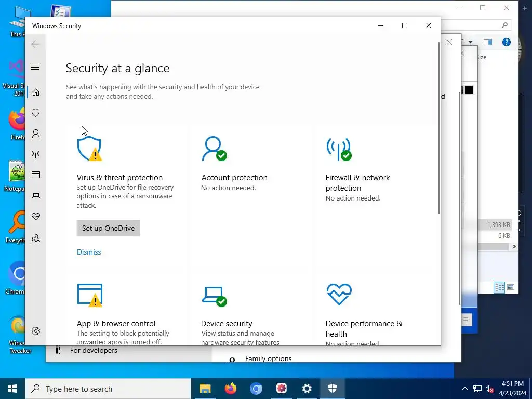Select For developers in Settings window
The image size is (532, 399).
pos(94,350)
